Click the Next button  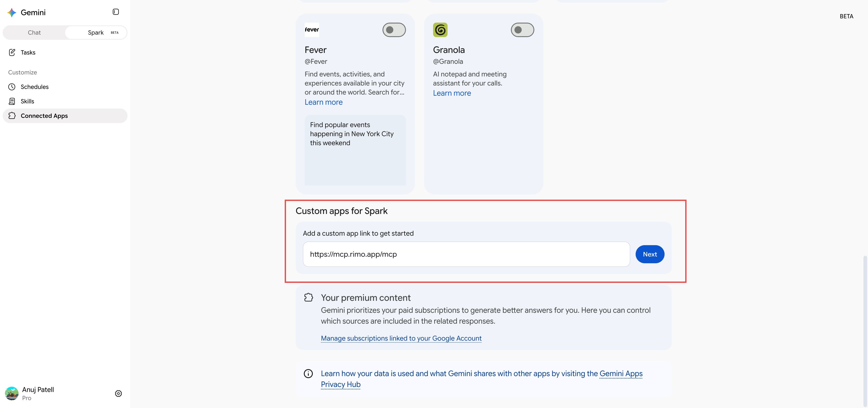[650, 254]
